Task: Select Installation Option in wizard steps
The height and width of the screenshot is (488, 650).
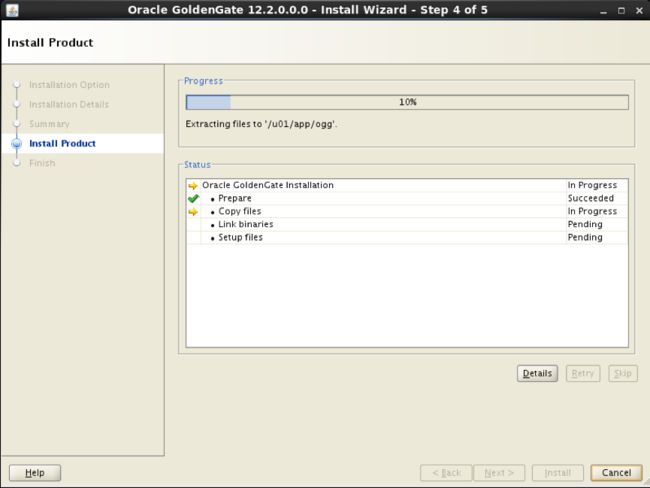Action: tap(69, 85)
